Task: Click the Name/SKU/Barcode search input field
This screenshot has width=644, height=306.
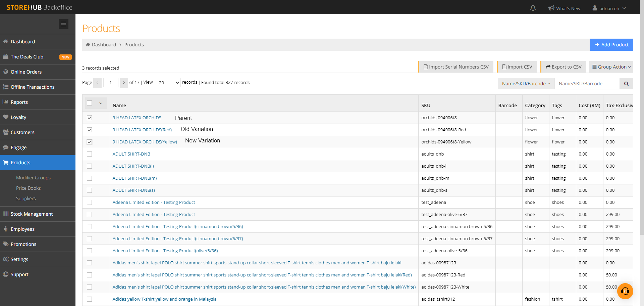Action: point(587,84)
